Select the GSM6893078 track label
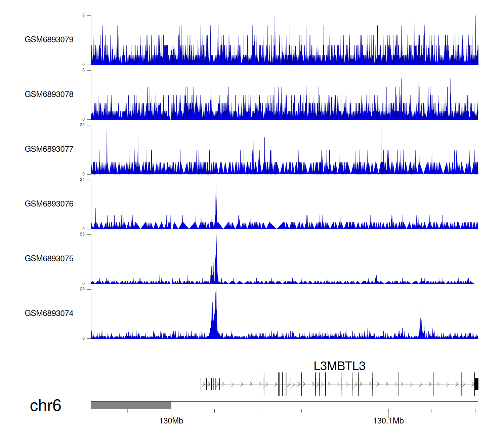 point(49,95)
